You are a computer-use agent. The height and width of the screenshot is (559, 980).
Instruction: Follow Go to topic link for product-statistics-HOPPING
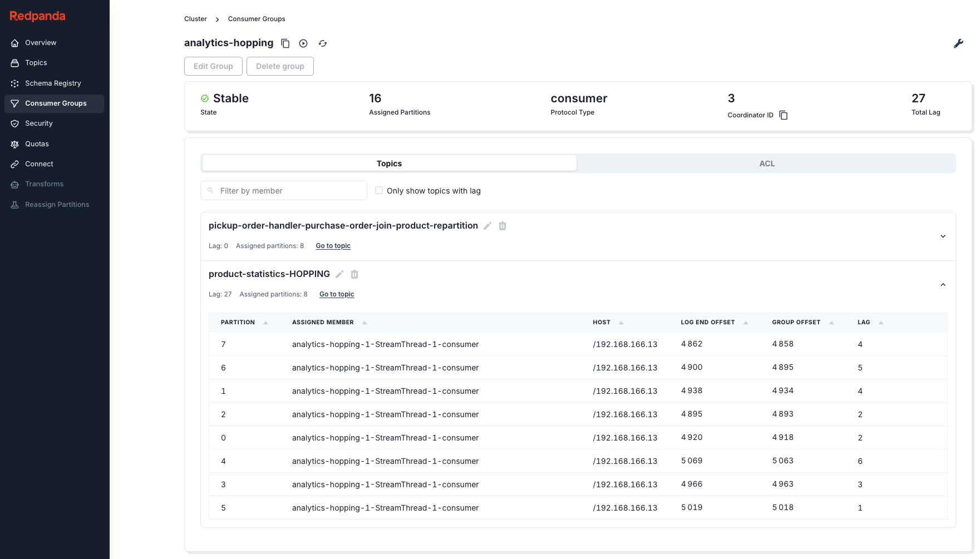pos(337,294)
